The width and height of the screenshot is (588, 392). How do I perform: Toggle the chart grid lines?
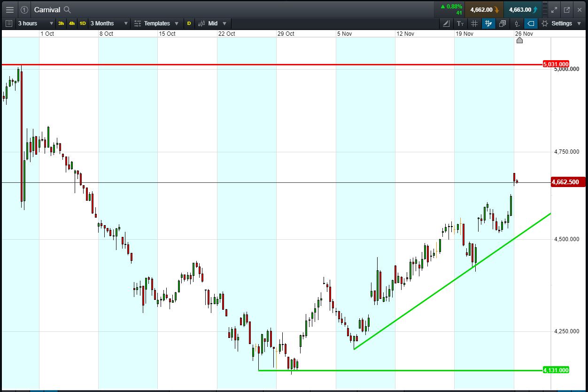point(474,24)
